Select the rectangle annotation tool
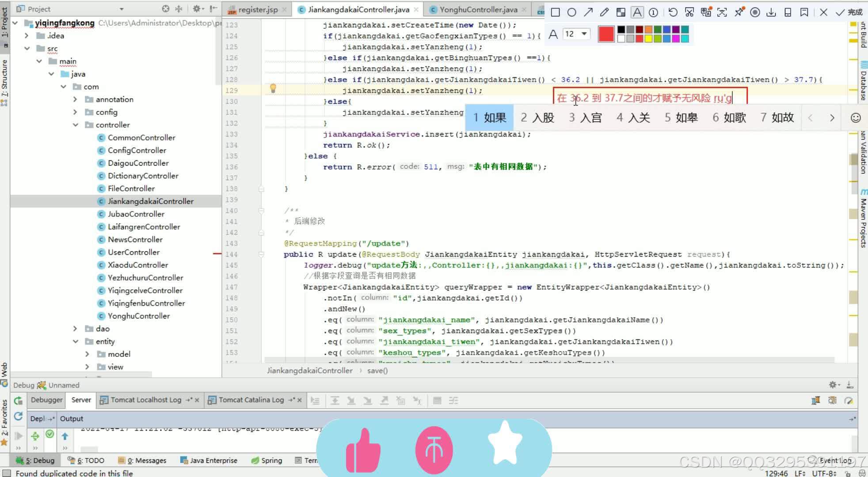This screenshot has height=477, width=868. (x=556, y=12)
